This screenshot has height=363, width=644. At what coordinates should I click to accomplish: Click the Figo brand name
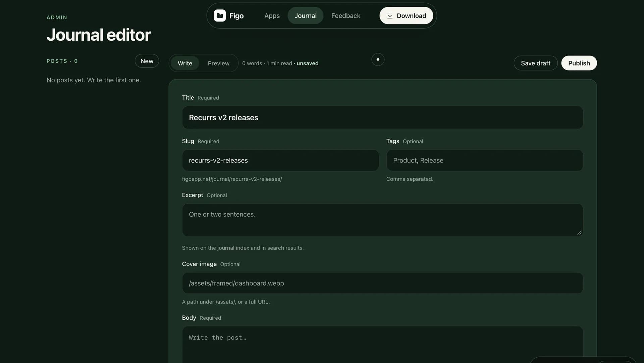236,16
